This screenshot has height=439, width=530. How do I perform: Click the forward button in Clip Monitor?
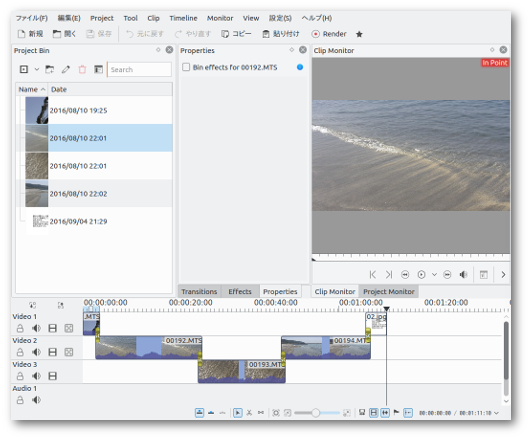(x=447, y=274)
